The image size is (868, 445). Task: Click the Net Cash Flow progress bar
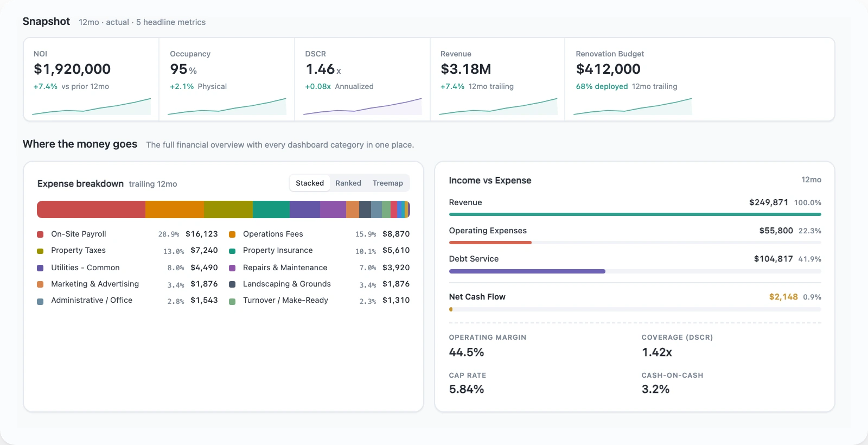point(635,309)
